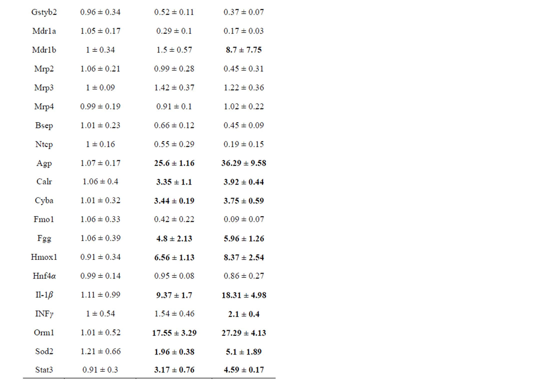Click the Mrp2 gene label

pyautogui.click(x=44, y=69)
